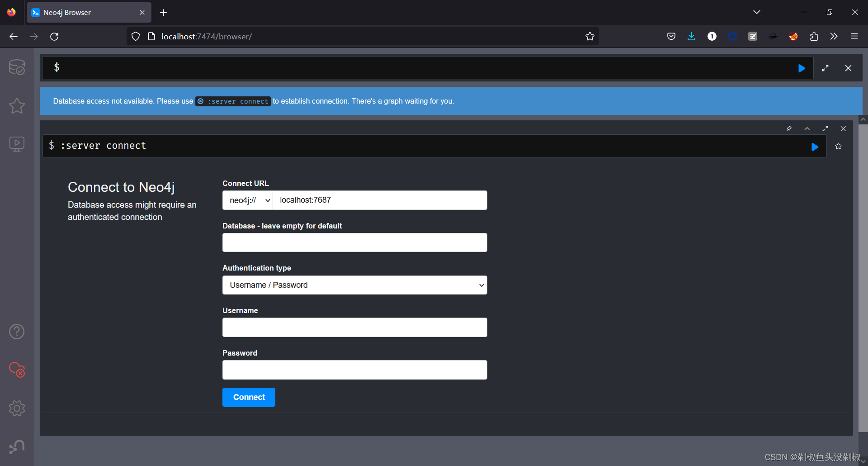Open the gray square extension icon

pyautogui.click(x=753, y=37)
